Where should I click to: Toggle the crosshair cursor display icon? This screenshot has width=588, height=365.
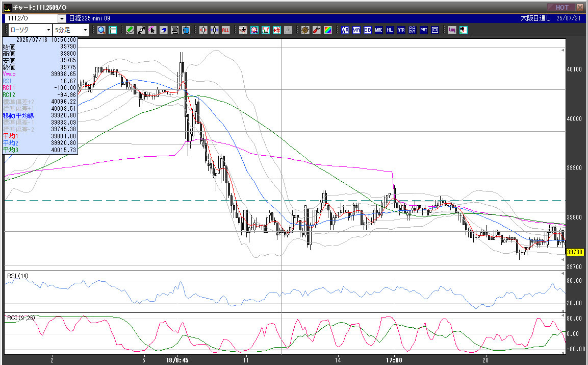(x=113, y=30)
